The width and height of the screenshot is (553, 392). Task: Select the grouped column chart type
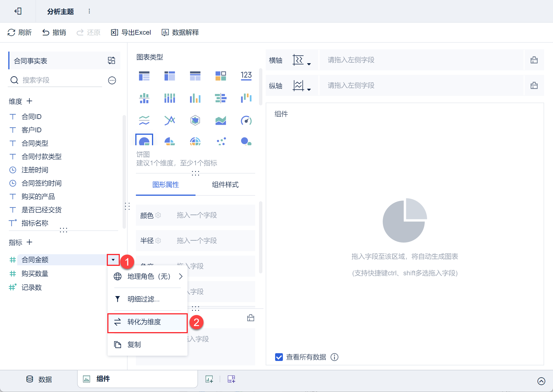coord(195,98)
